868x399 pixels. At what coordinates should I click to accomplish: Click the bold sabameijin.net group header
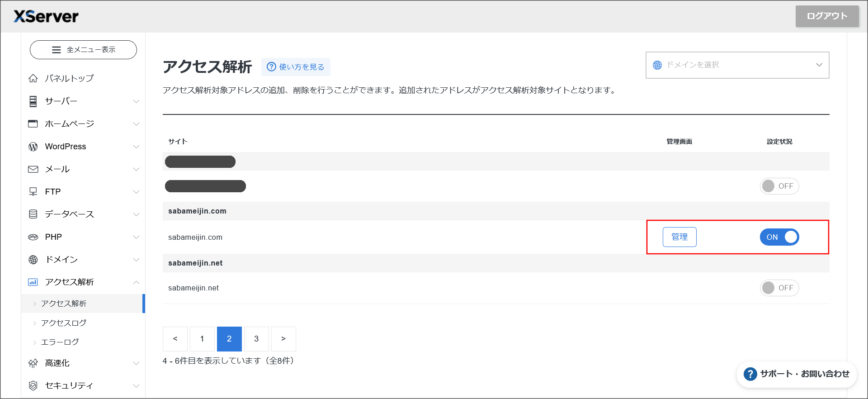point(195,263)
